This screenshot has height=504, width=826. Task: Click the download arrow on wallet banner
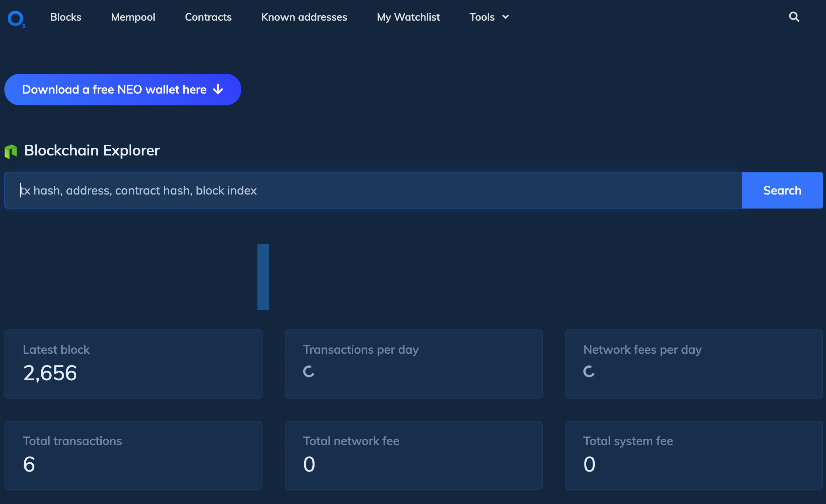(218, 90)
